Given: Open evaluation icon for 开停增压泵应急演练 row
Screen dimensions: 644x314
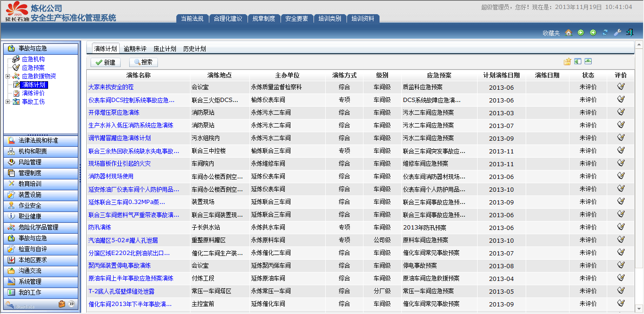Looking at the screenshot, I should (621, 112).
